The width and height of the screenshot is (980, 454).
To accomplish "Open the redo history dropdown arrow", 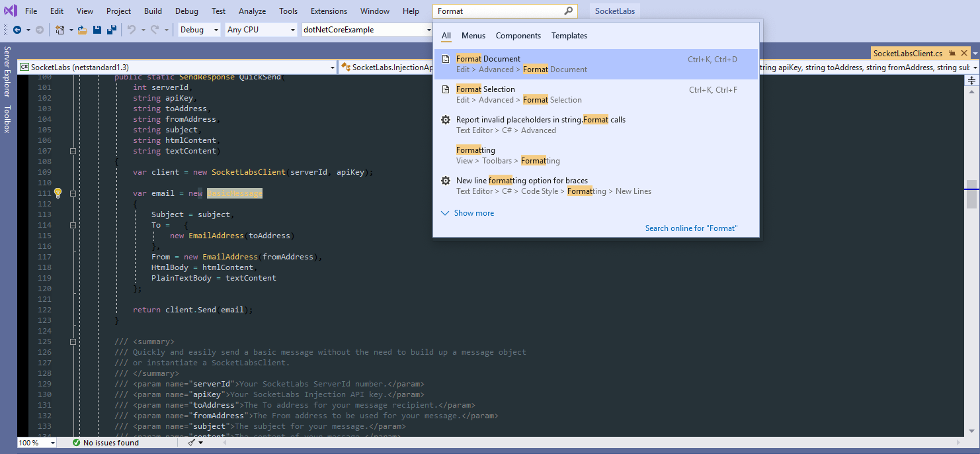I will (x=165, y=30).
